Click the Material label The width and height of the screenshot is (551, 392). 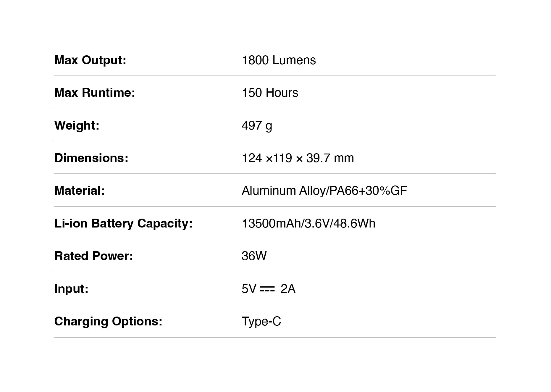[x=80, y=191]
